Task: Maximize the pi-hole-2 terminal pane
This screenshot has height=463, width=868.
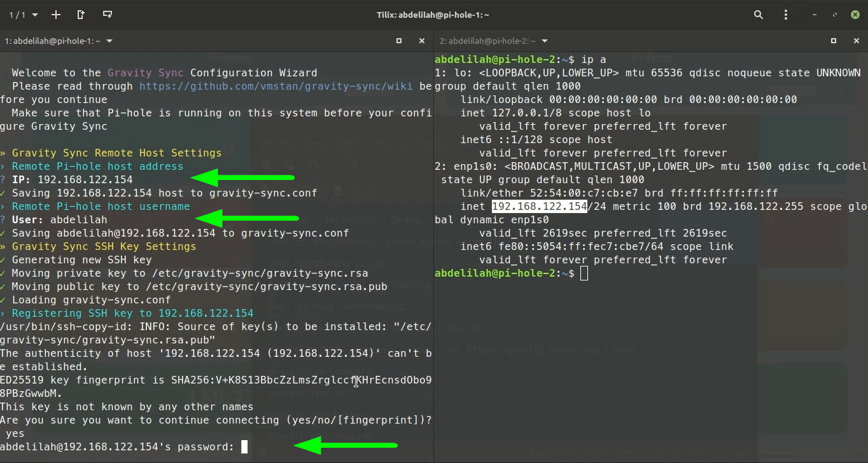Action: click(x=834, y=41)
